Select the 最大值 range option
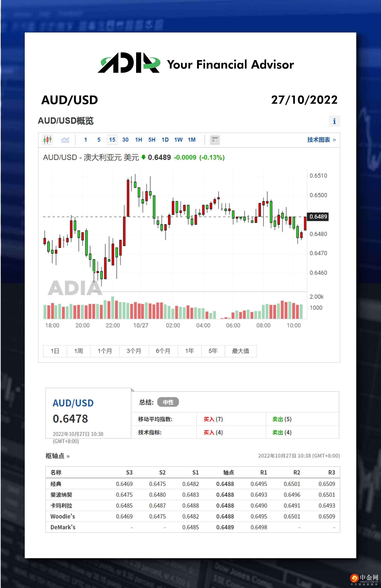The height and width of the screenshot is (588, 381). (240, 351)
